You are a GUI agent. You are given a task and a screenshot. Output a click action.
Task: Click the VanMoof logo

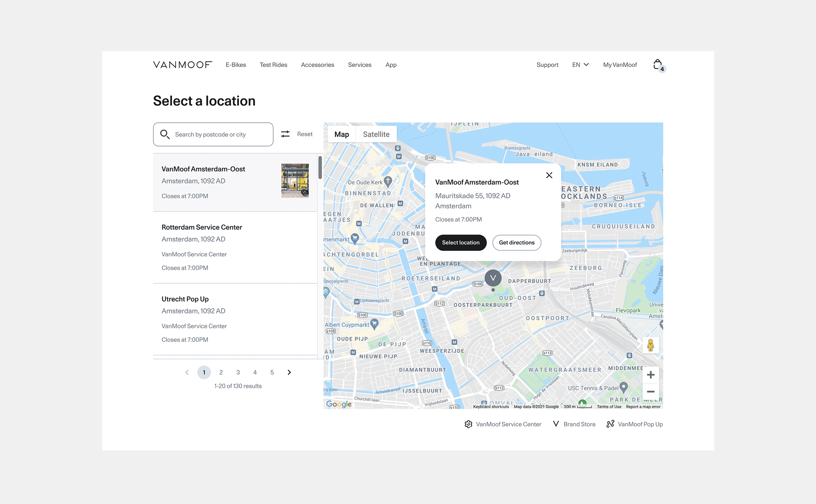pyautogui.click(x=182, y=65)
